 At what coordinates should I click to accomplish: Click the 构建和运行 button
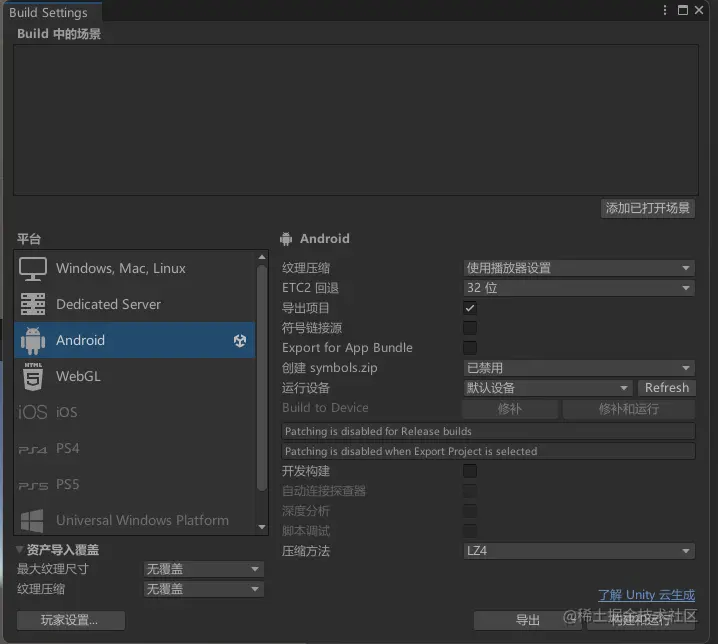point(641,620)
